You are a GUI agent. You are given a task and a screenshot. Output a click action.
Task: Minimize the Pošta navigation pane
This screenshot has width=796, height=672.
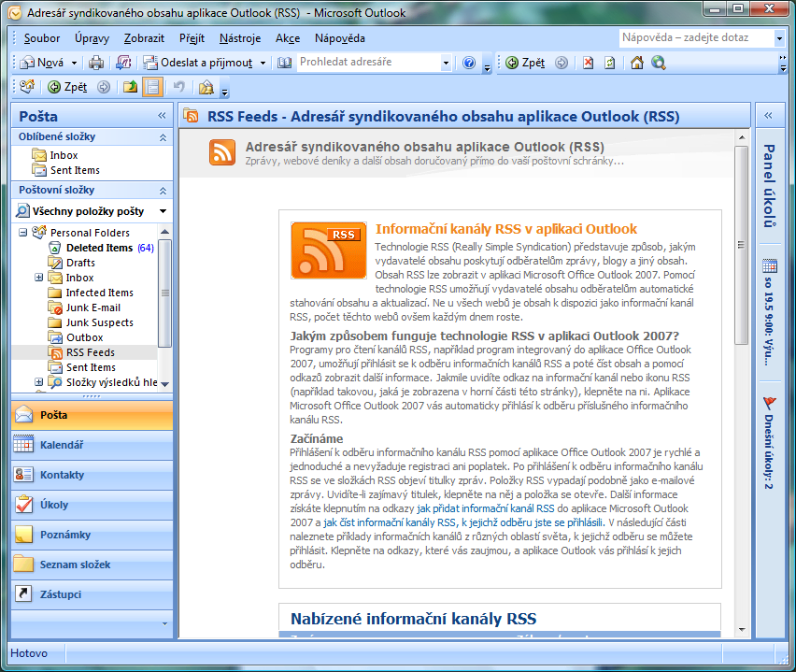click(162, 116)
